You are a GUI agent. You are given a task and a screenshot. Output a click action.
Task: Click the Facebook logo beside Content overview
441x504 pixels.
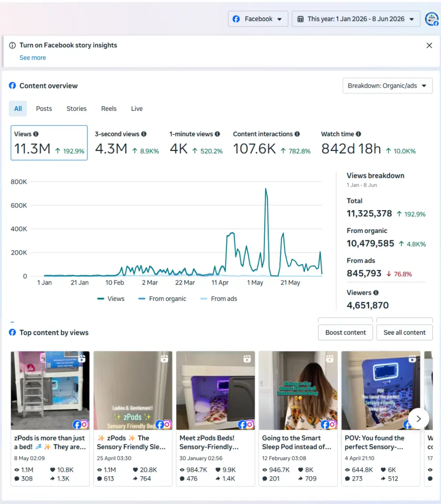click(x=12, y=86)
